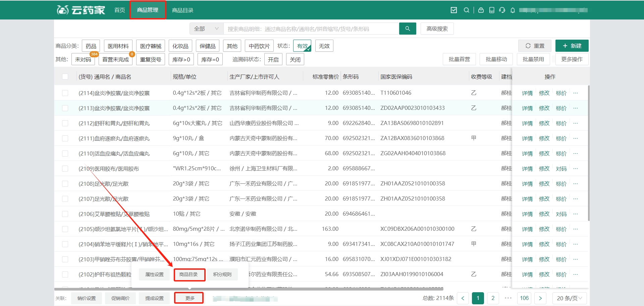Click the green search magnifier button
Image resolution: width=644 pixels, height=306 pixels.
pyautogui.click(x=408, y=29)
